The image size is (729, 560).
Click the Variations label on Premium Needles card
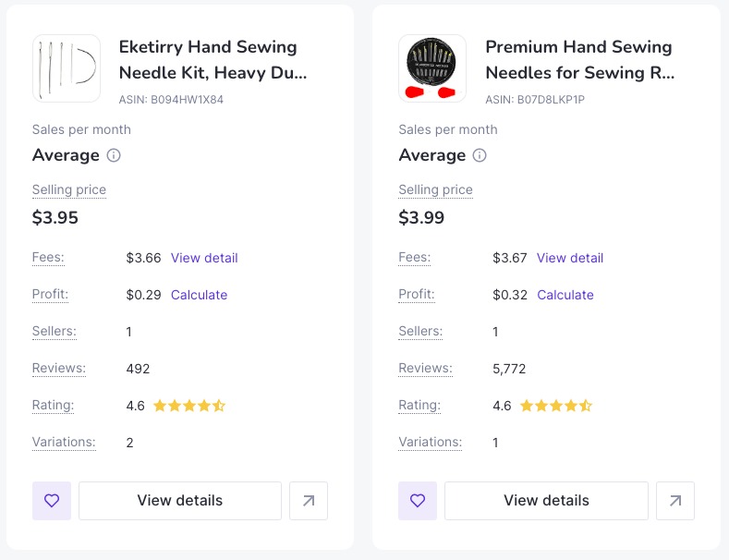[x=430, y=442]
